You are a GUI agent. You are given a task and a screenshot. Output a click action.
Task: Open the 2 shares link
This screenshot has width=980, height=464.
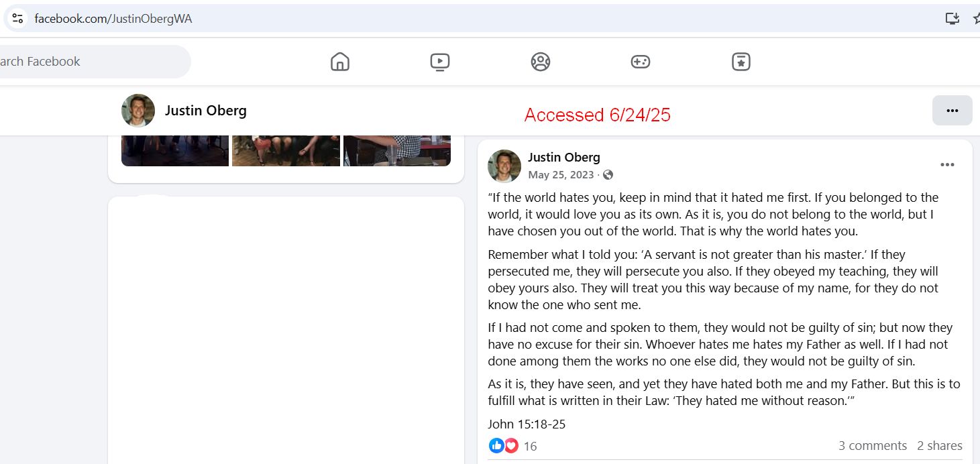[940, 446]
